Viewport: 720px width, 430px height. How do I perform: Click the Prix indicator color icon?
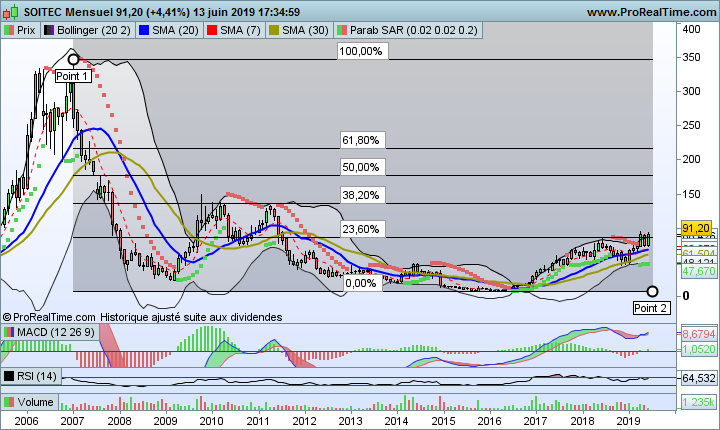tap(9, 31)
